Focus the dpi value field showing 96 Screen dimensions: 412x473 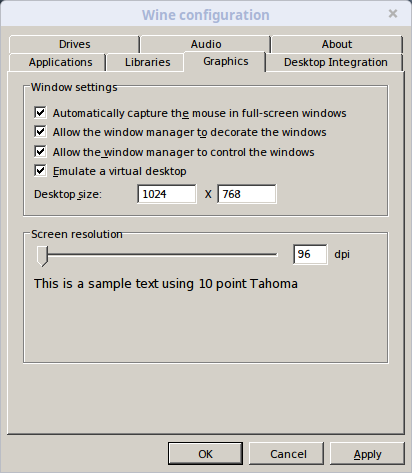(x=310, y=254)
